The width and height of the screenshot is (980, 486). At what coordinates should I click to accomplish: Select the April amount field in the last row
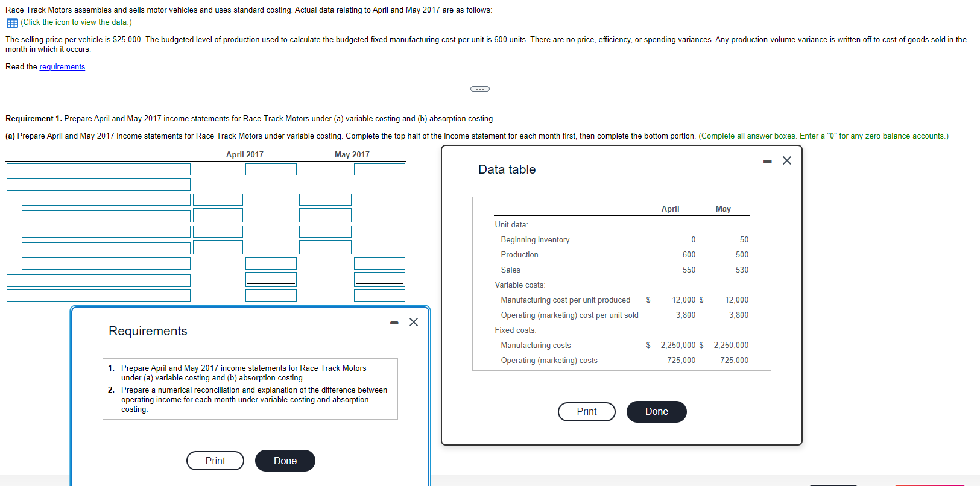(x=271, y=295)
